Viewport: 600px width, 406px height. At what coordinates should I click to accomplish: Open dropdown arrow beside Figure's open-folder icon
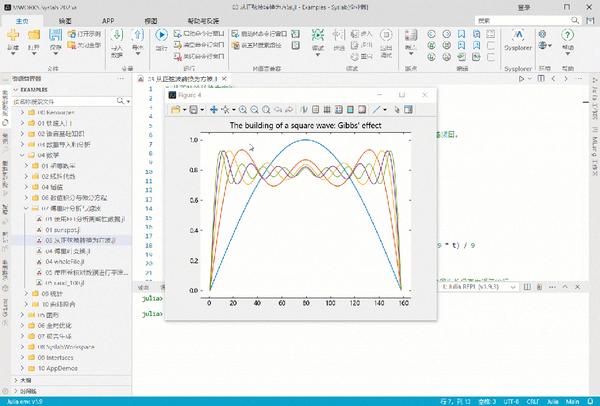click(184, 110)
